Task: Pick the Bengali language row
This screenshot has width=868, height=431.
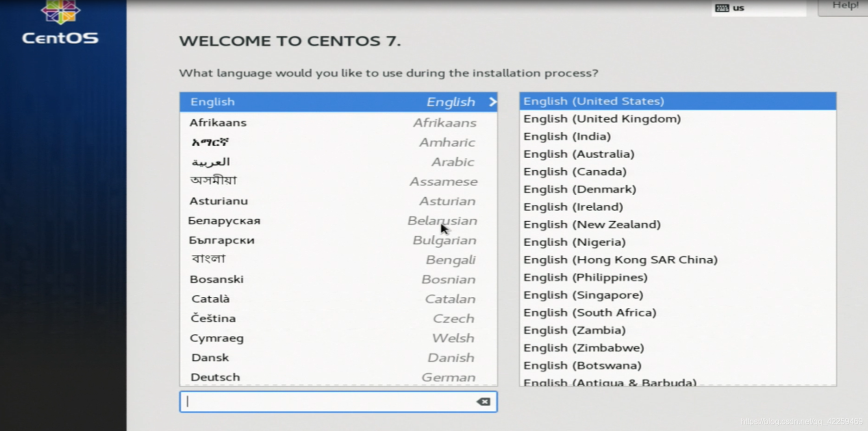Action: pyautogui.click(x=338, y=259)
